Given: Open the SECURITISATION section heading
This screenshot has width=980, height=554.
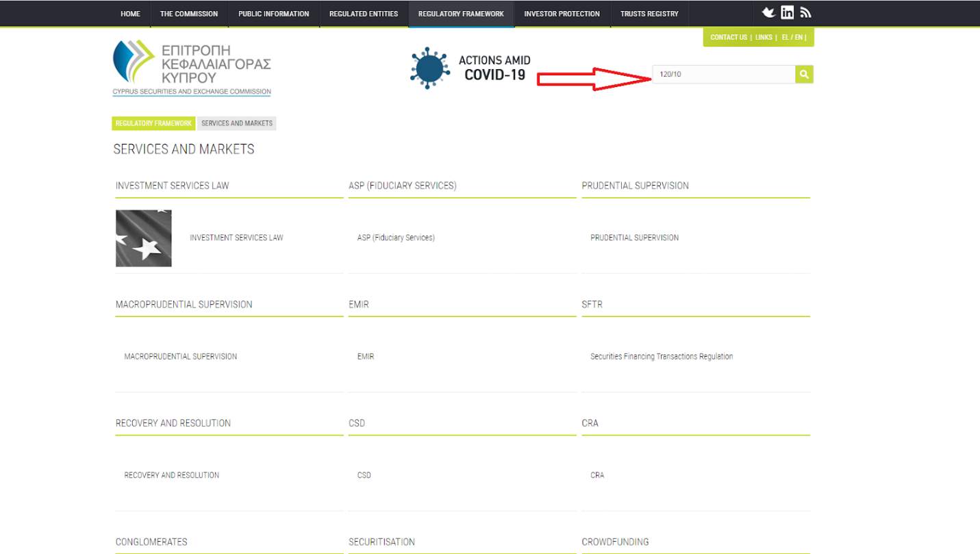Looking at the screenshot, I should (381, 542).
